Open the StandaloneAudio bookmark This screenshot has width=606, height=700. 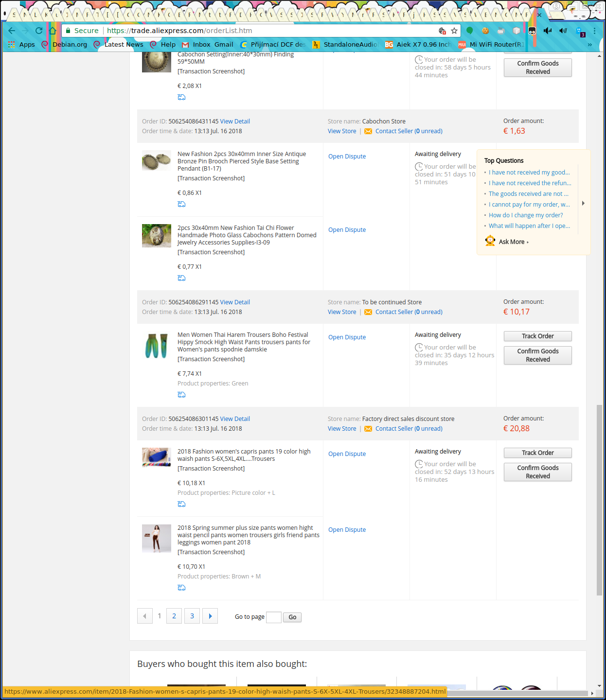pos(345,44)
